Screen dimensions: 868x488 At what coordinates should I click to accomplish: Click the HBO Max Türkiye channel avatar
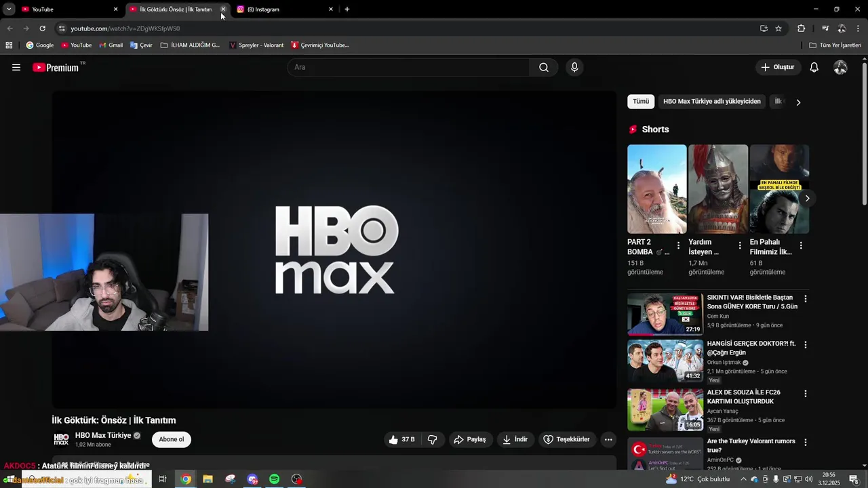(x=61, y=439)
